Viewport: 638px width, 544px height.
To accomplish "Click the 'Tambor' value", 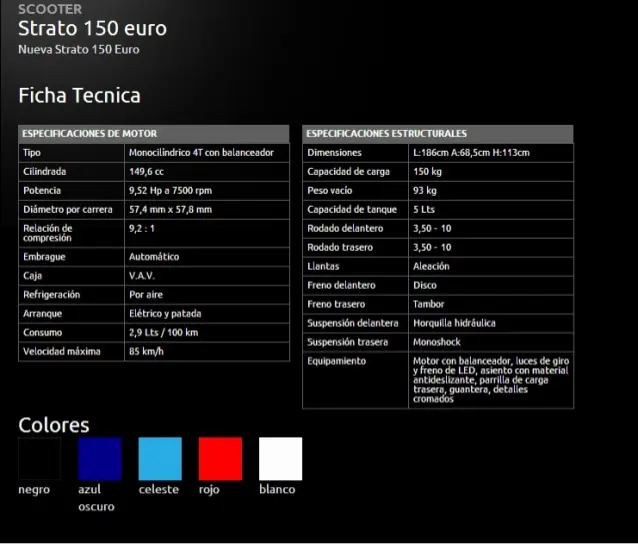I will (428, 304).
